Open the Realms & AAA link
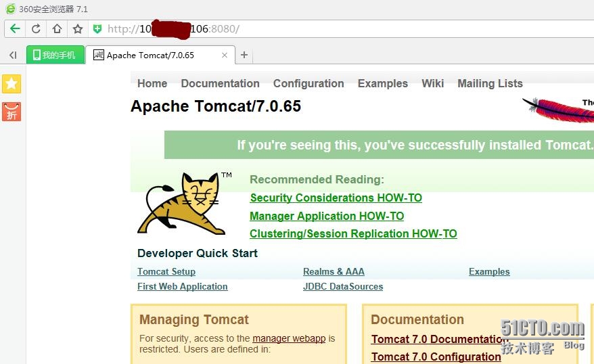Viewport: 594px width, 364px height. 334,271
